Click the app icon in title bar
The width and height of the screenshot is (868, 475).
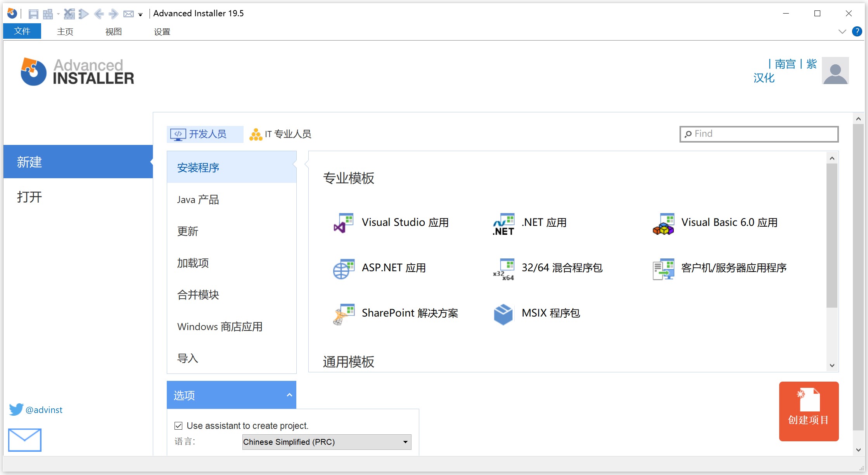pos(12,14)
